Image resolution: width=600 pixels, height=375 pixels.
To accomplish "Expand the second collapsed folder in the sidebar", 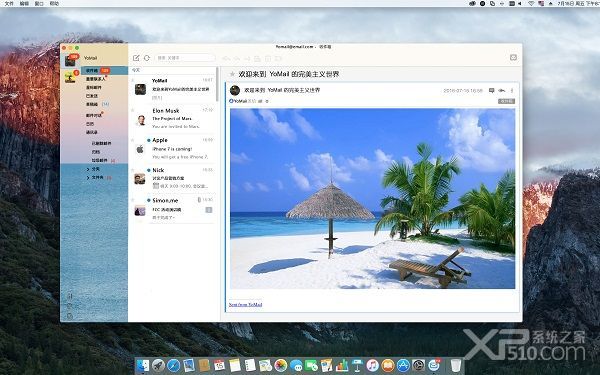I will pyautogui.click(x=88, y=178).
